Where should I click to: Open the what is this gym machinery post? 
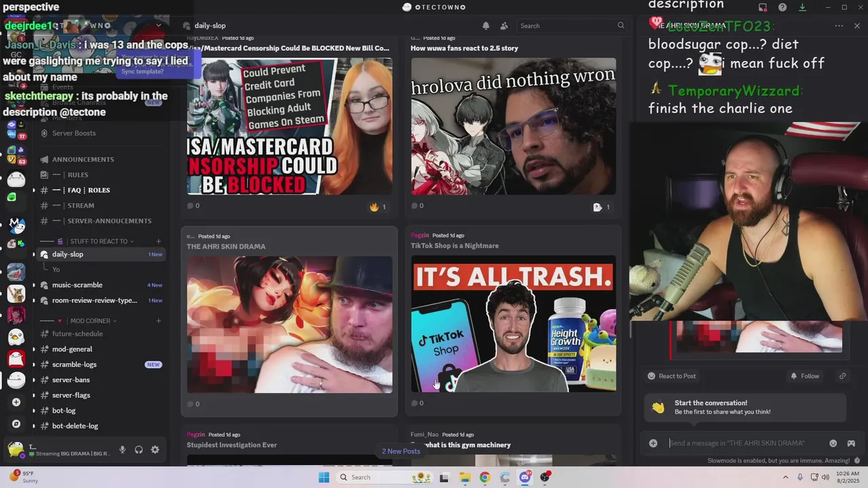pos(467,445)
